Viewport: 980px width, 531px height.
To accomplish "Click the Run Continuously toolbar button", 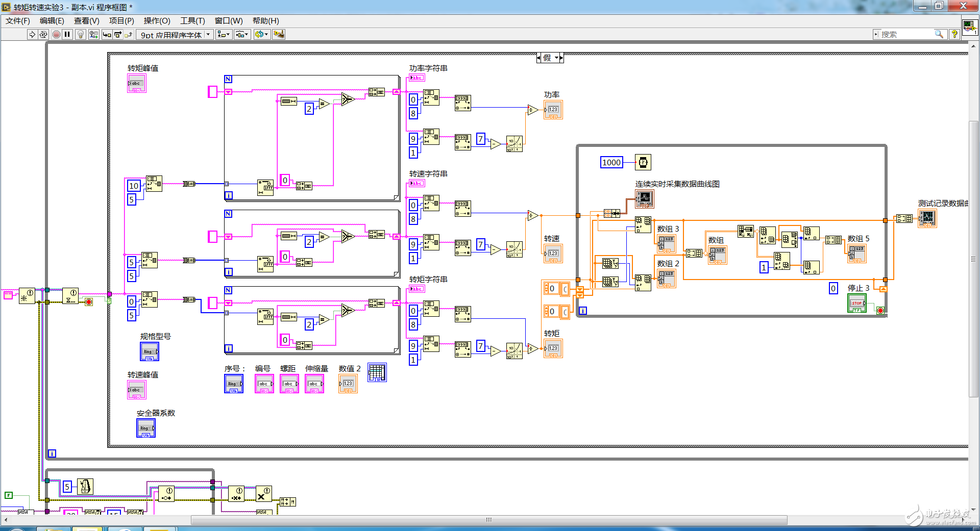I will (43, 35).
